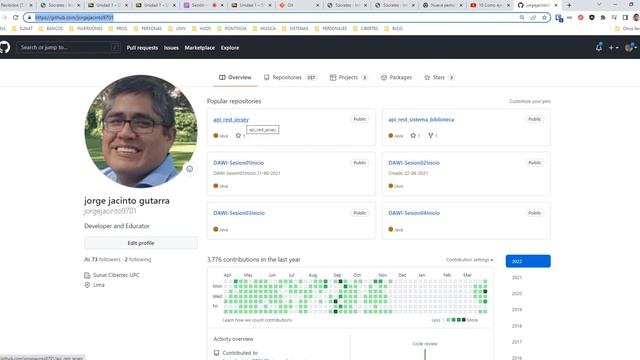Click the Contributed to activity item
The height and width of the screenshot is (360, 640).
click(x=240, y=353)
